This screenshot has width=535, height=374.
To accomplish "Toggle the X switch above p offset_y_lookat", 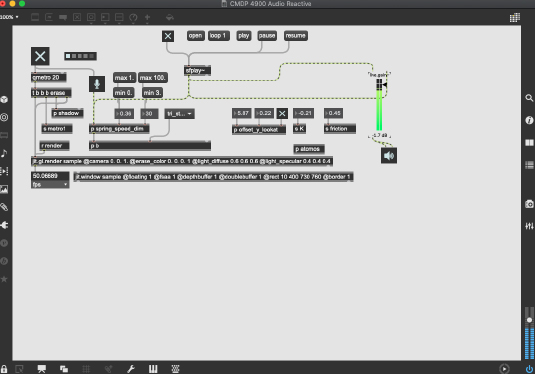I will 282,114.
